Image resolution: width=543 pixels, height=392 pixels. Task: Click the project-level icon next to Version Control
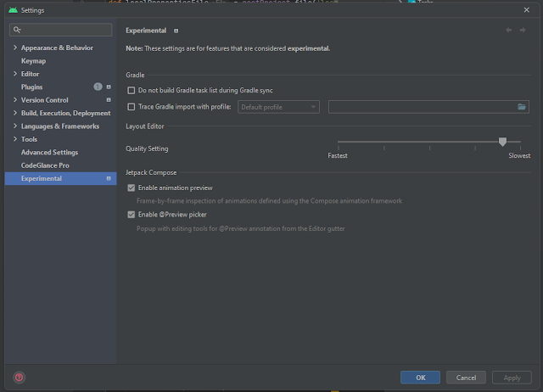(x=109, y=100)
